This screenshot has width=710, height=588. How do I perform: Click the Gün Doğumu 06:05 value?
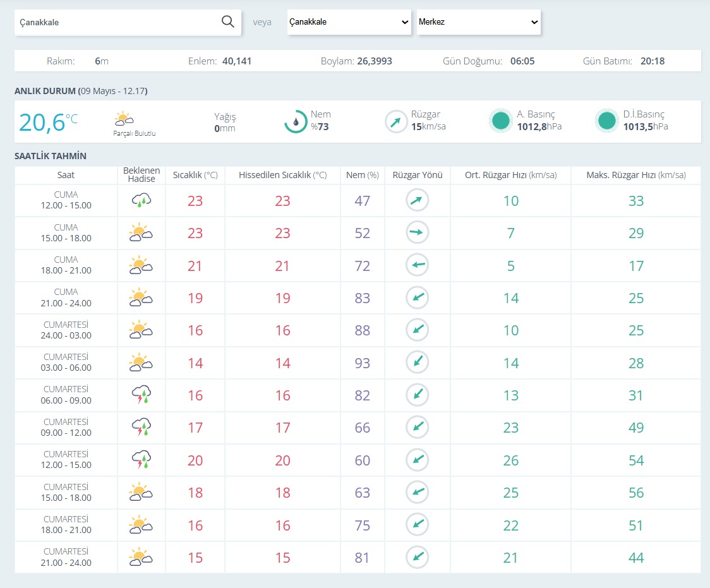click(522, 61)
